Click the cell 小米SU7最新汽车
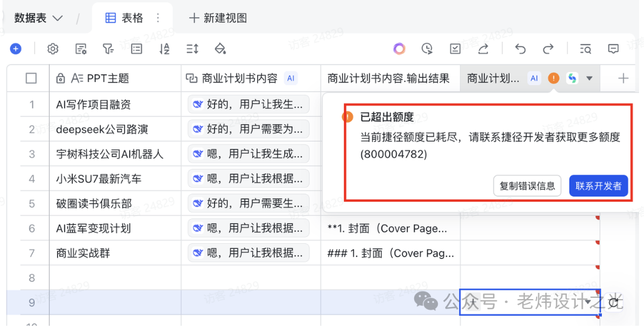644x327 pixels. (115, 179)
